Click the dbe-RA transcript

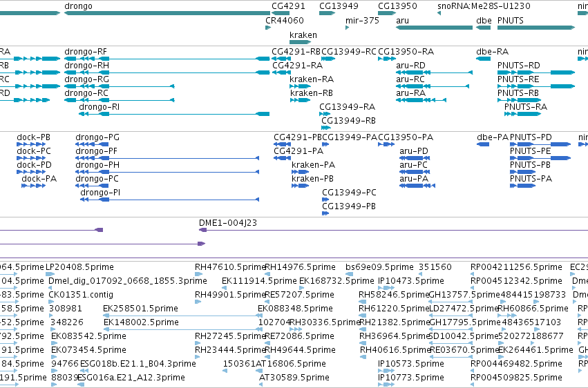484,59
